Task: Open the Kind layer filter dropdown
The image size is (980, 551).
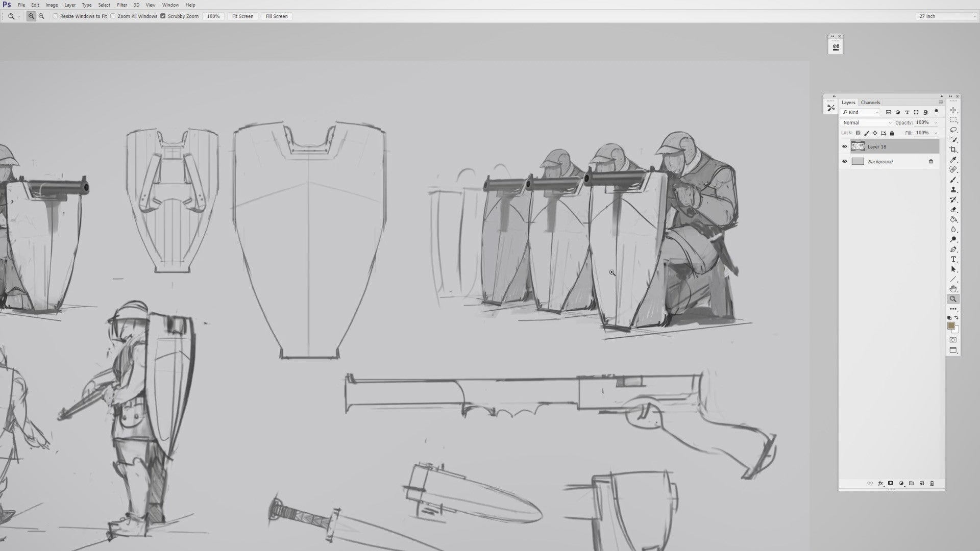Action: [x=861, y=112]
